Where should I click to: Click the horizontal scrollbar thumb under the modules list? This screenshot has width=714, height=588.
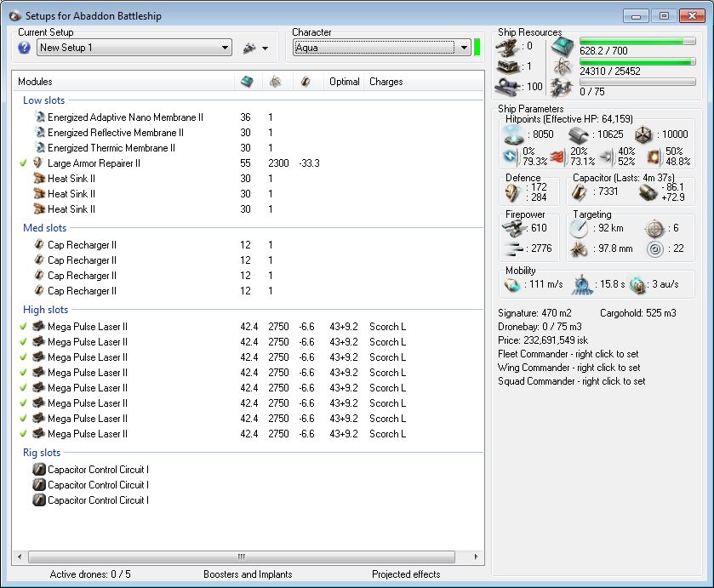pyautogui.click(x=242, y=557)
